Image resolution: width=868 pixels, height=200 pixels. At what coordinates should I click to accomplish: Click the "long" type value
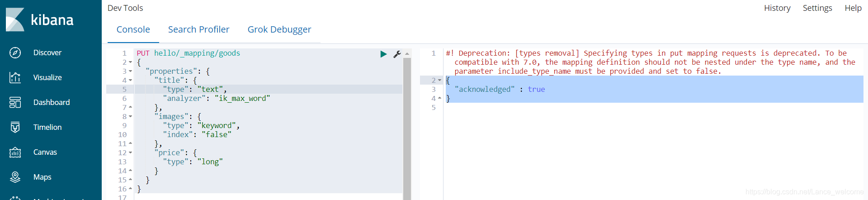(x=210, y=162)
